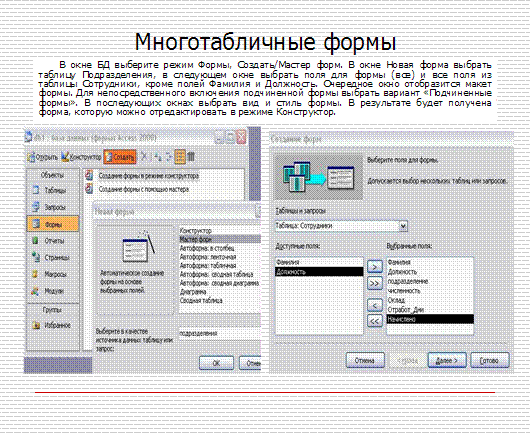
Task: Add selected field with > button
Action: tap(375, 267)
